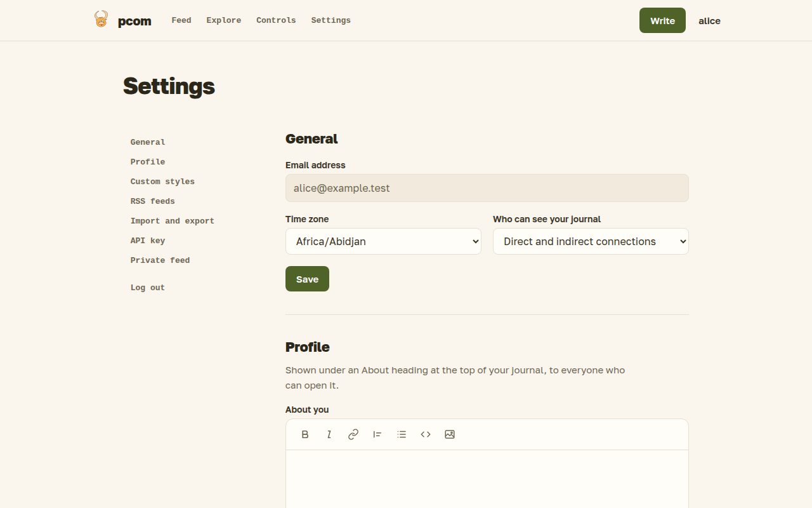Toggle bold formatting in the editor
The width and height of the screenshot is (812, 508).
[305, 434]
